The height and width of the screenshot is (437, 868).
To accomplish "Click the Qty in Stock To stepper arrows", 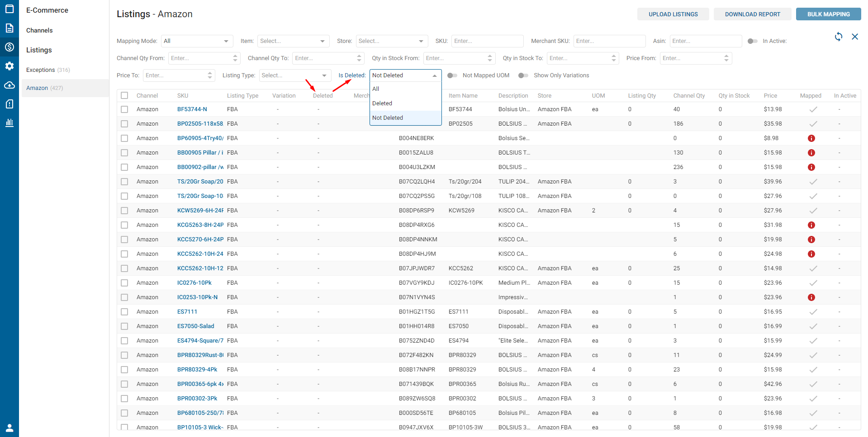I will point(614,58).
